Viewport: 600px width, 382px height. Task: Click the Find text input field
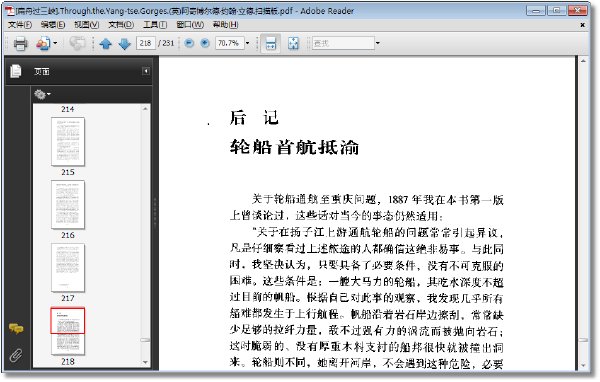[x=343, y=43]
